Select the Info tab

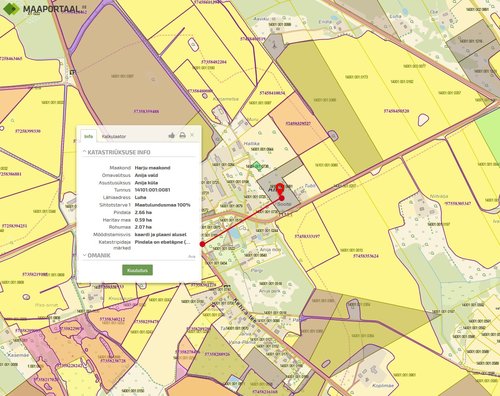pyautogui.click(x=89, y=136)
